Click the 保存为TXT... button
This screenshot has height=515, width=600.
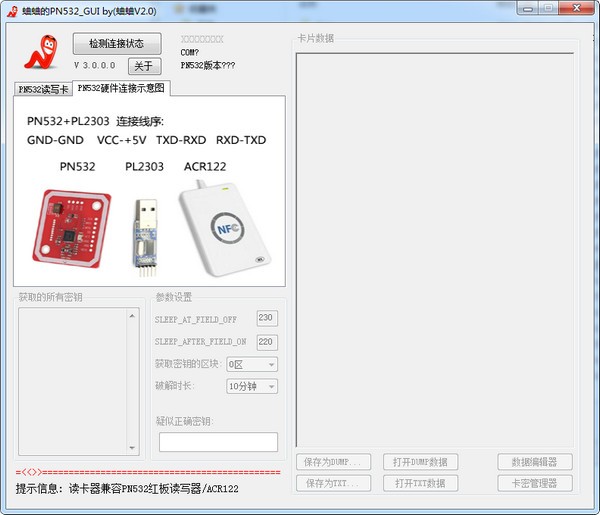coord(333,484)
